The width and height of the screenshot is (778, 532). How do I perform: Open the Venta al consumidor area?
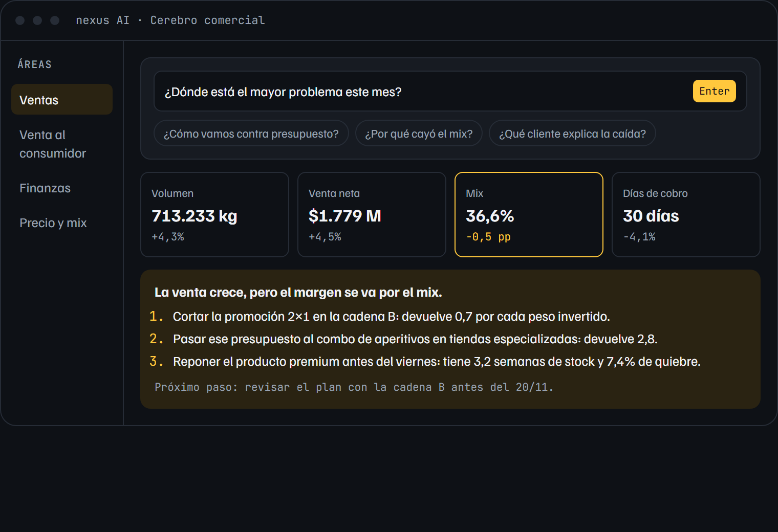click(62, 144)
